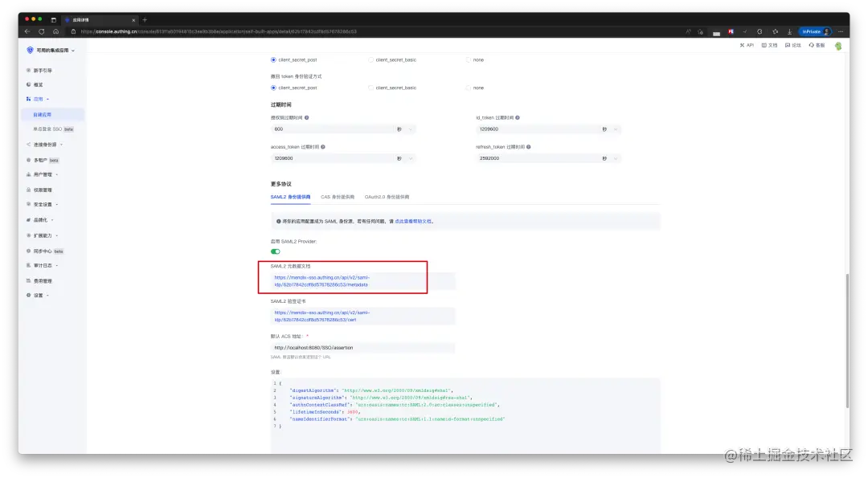Click the help icon beside id_token 过期时间
The height and width of the screenshot is (478, 868).
tap(518, 117)
